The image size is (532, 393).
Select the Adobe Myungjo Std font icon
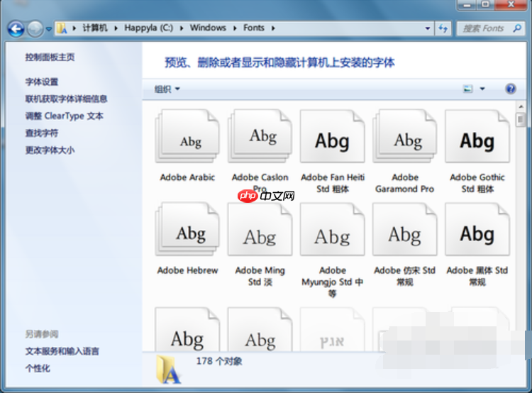coord(333,229)
